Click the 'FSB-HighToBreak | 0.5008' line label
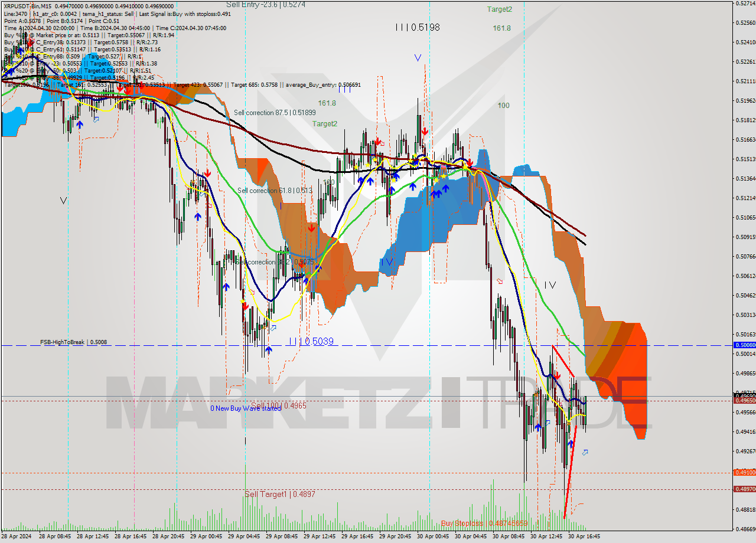The image size is (756, 543). [x=74, y=342]
